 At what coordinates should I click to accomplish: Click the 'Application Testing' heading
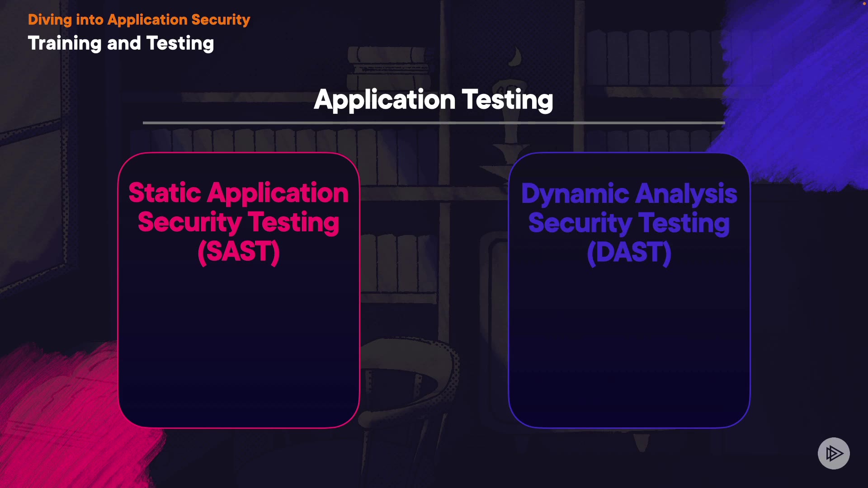433,99
